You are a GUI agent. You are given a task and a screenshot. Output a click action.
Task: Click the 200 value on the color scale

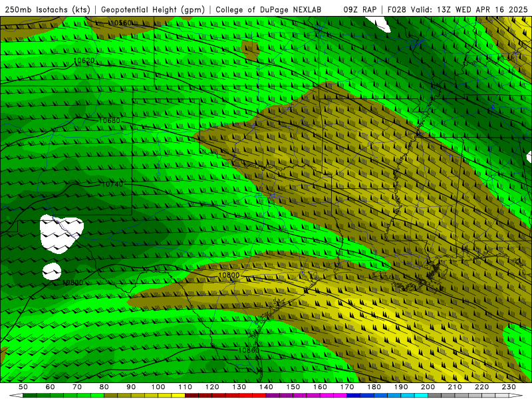click(x=428, y=387)
